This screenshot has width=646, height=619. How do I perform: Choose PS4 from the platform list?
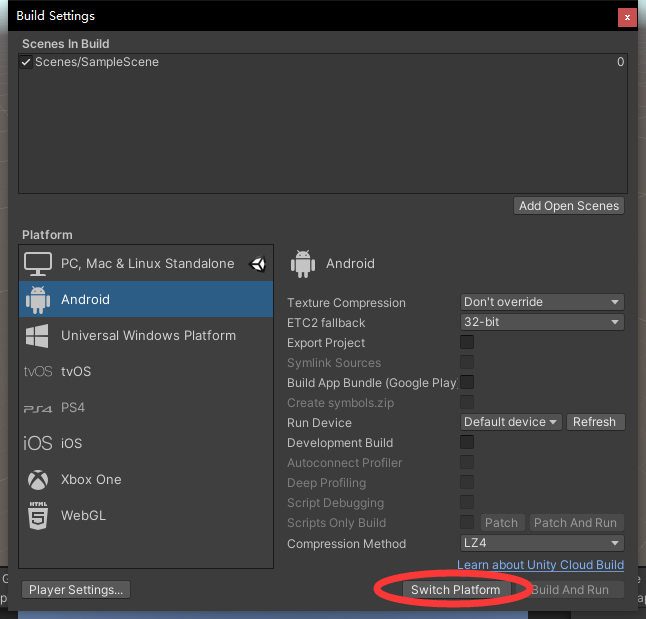146,408
